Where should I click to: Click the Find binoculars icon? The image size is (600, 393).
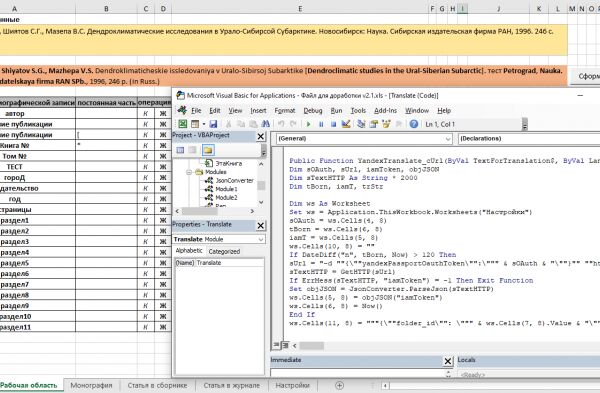[x=265, y=124]
